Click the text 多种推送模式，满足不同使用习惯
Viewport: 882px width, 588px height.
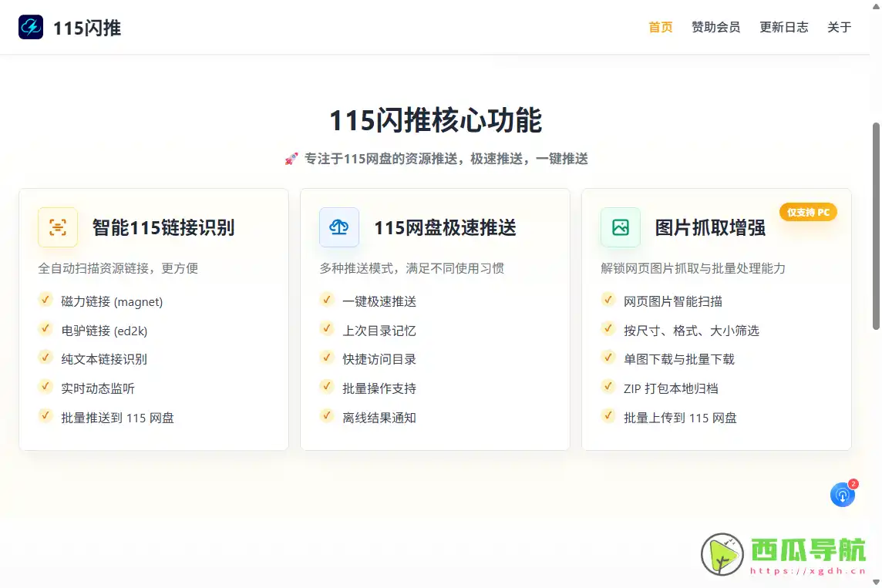tap(412, 268)
